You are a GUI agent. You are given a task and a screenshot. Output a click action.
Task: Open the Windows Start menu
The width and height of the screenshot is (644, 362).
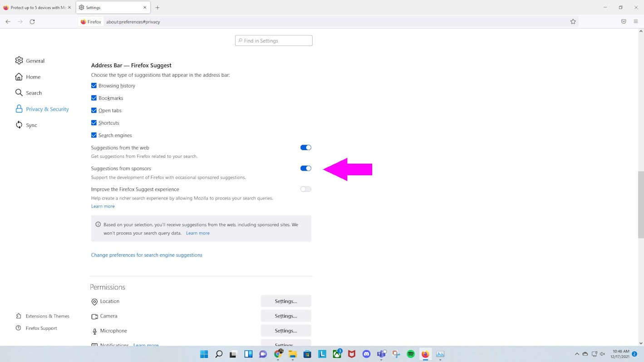pyautogui.click(x=204, y=354)
